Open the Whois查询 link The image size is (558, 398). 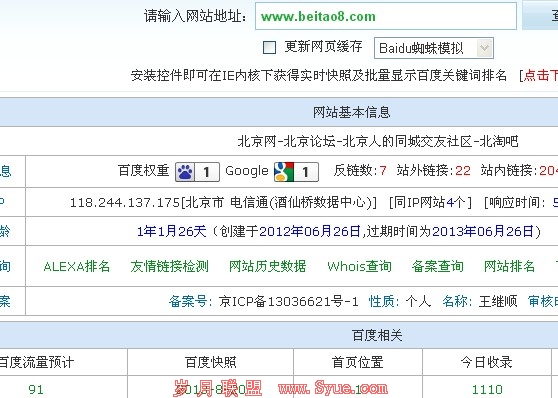pyautogui.click(x=359, y=266)
